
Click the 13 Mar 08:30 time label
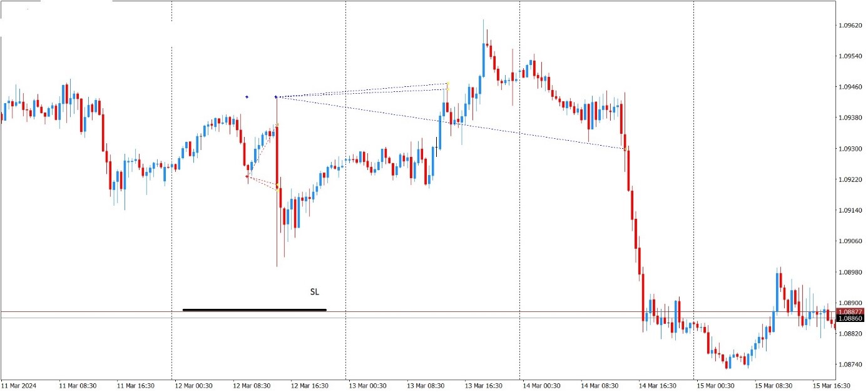pyautogui.click(x=426, y=386)
